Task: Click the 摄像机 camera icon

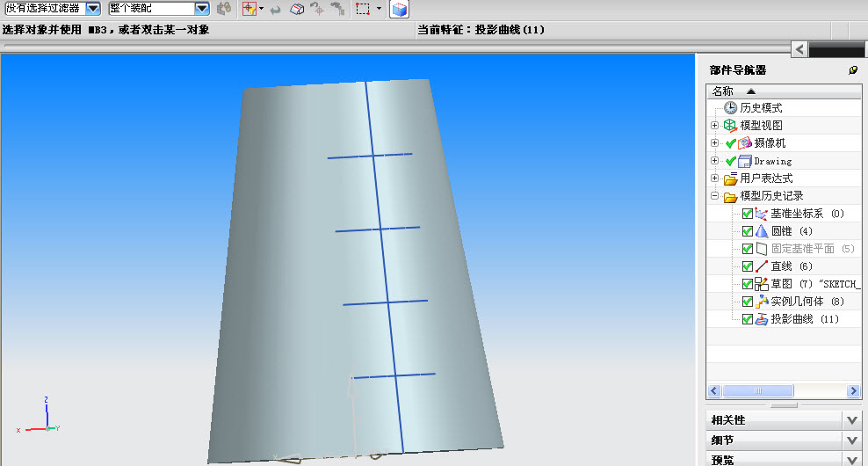Action: point(745,143)
